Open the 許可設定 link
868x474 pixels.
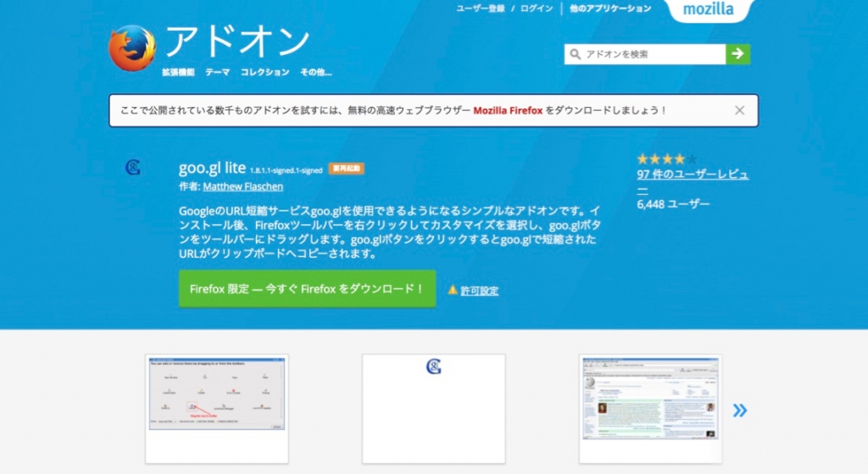click(x=480, y=291)
